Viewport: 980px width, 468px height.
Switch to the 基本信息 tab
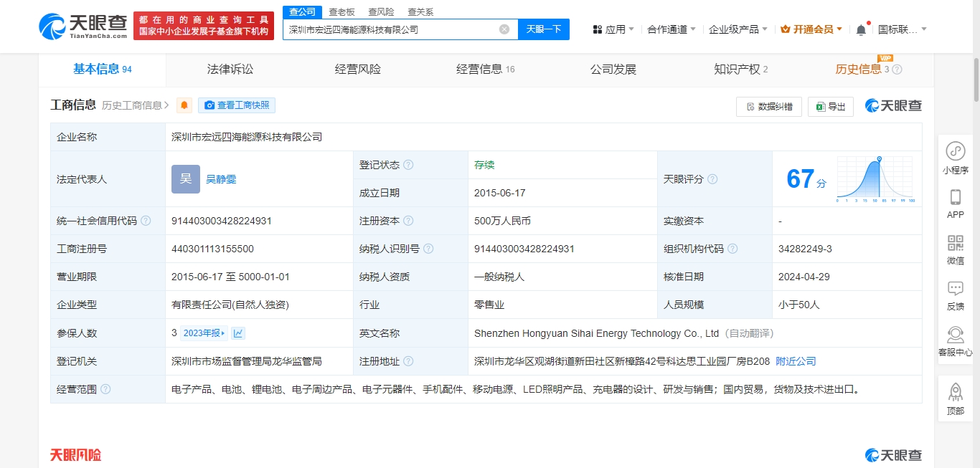click(x=102, y=70)
